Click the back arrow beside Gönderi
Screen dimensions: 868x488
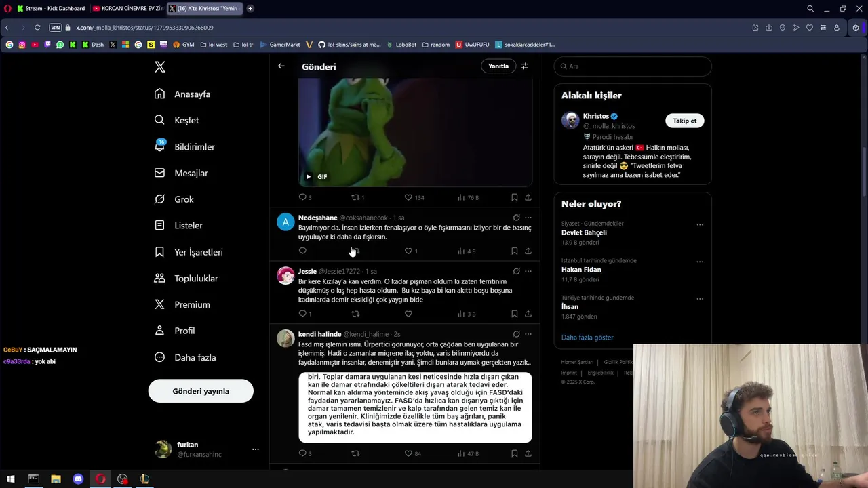coord(281,66)
